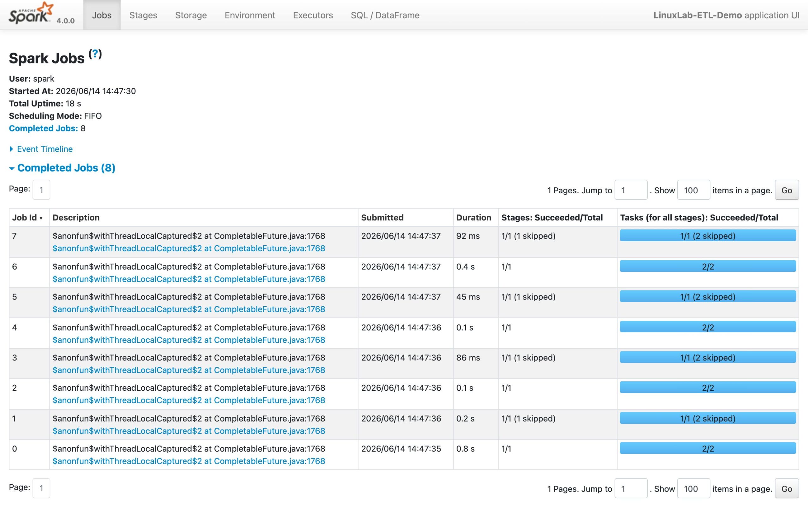Click the bottom Go pagination button
This screenshot has width=808, height=532.
(787, 488)
